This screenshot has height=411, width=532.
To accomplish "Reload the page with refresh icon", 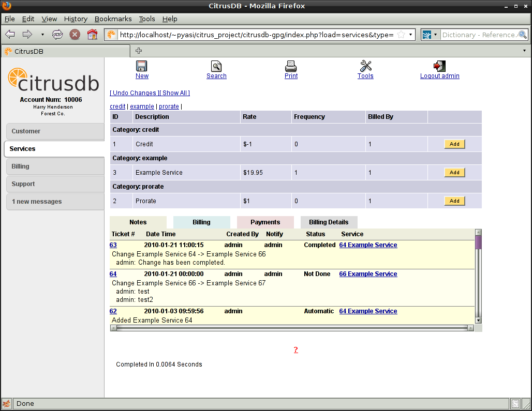I will tap(57, 35).
